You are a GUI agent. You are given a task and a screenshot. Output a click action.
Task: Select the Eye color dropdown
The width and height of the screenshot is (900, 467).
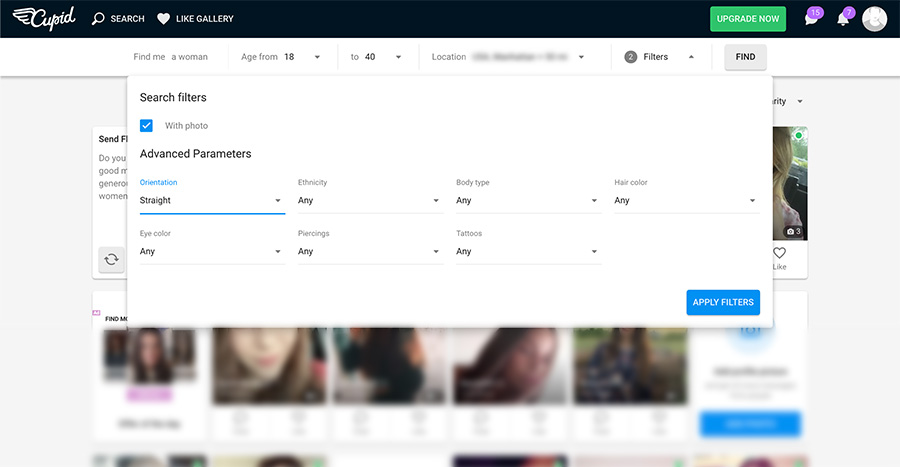(x=212, y=251)
